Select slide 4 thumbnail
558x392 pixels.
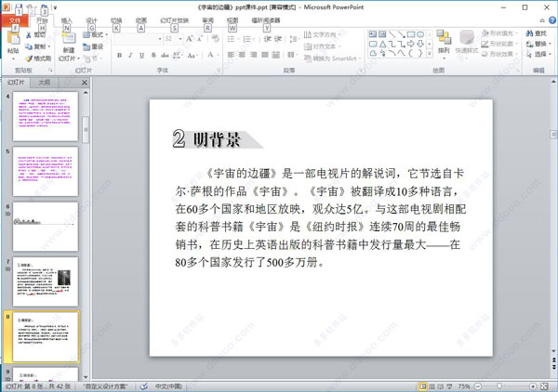tap(46, 116)
